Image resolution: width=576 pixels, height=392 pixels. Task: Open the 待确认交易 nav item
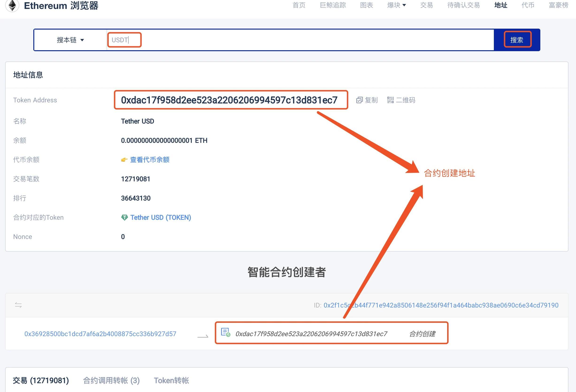(x=464, y=5)
